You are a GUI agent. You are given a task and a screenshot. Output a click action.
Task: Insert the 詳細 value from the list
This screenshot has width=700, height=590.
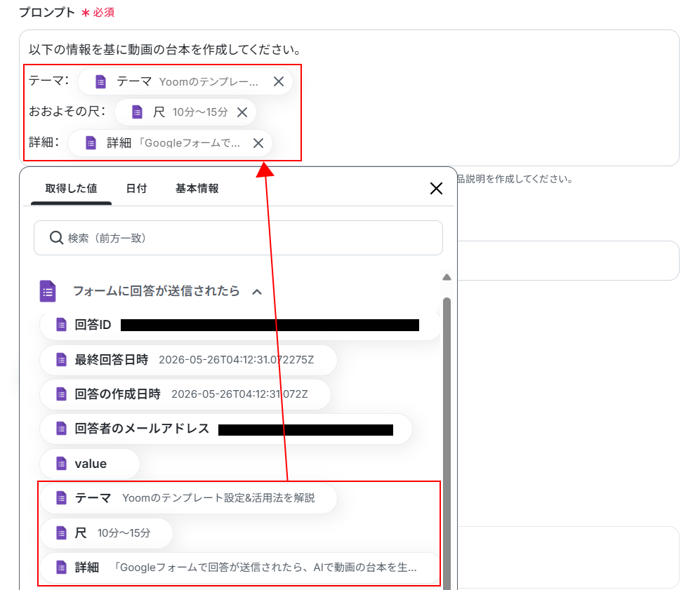coord(240,568)
